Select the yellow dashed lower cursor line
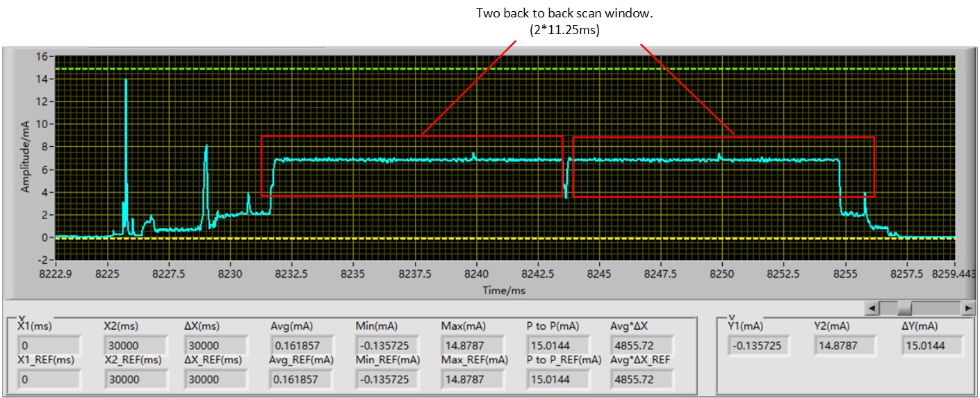 click(487, 238)
